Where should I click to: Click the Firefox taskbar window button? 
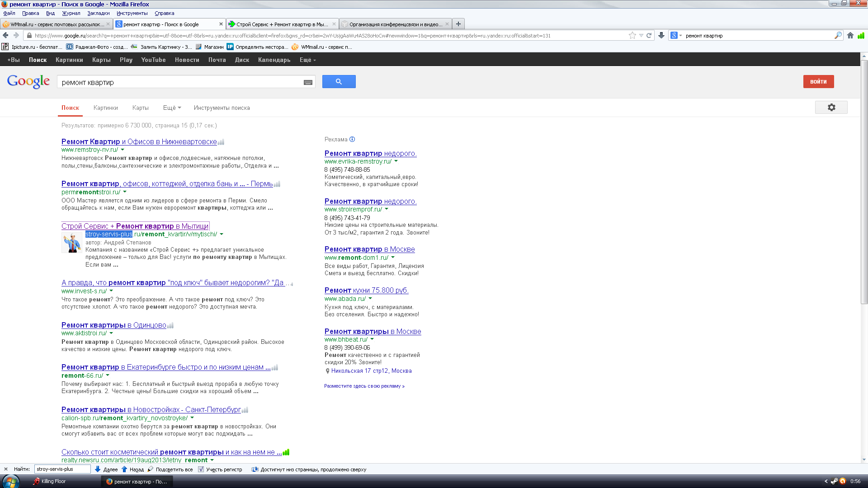pyautogui.click(x=137, y=482)
